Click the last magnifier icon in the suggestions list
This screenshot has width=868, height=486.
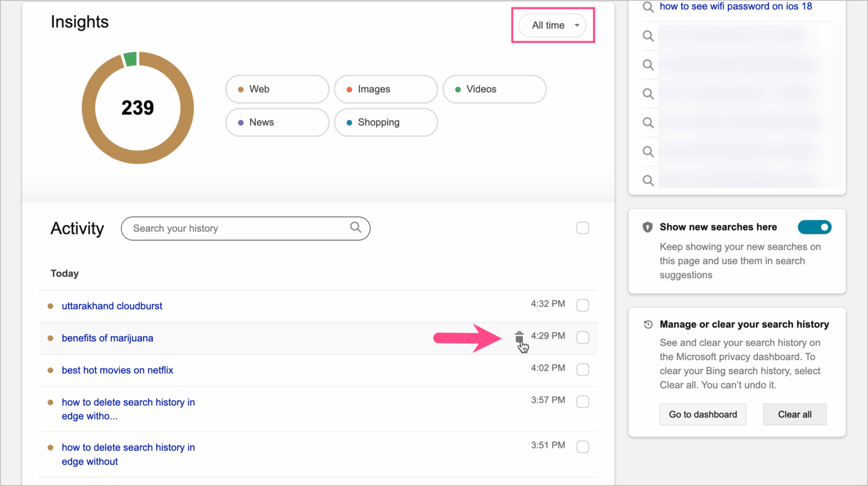(648, 180)
